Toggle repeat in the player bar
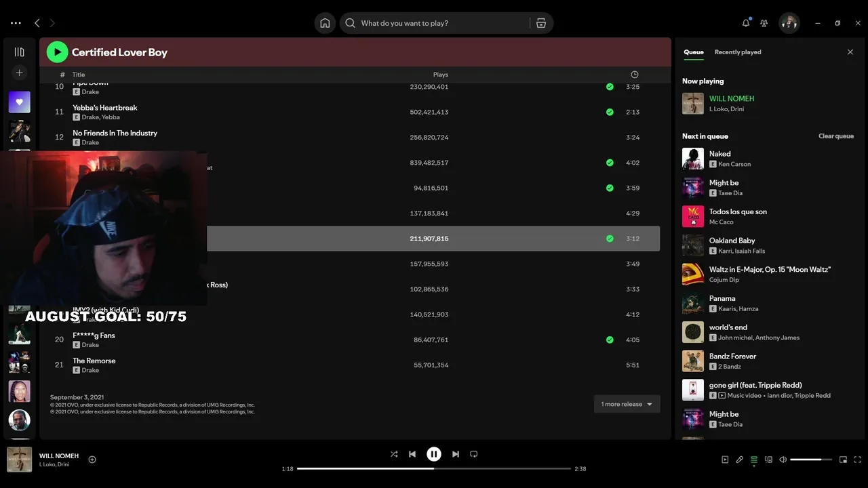This screenshot has width=868, height=488. (x=474, y=454)
